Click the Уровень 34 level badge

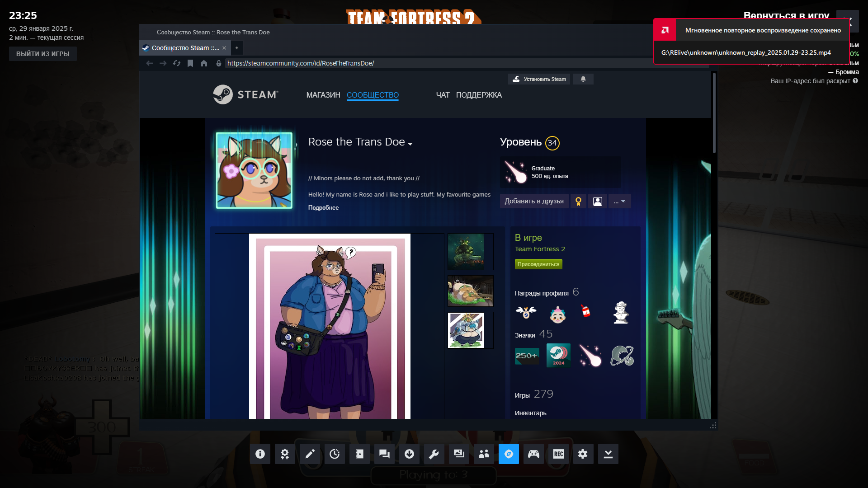point(529,142)
